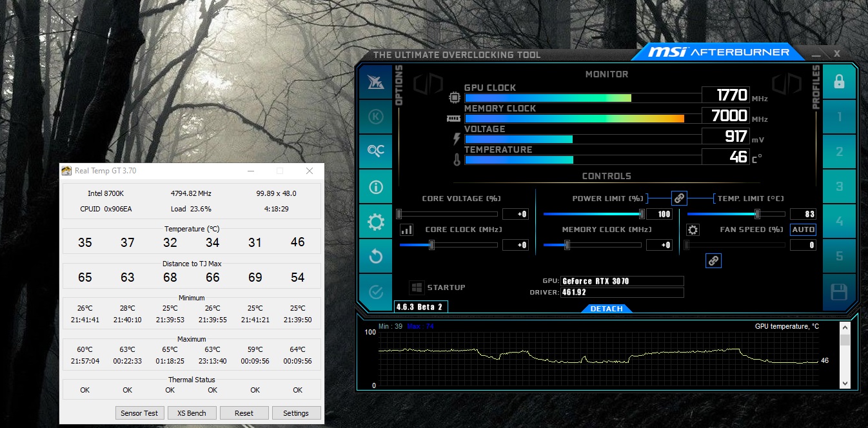Click the memory clock reading 7000
Image resolution: width=868 pixels, height=428 pixels.
(x=729, y=116)
